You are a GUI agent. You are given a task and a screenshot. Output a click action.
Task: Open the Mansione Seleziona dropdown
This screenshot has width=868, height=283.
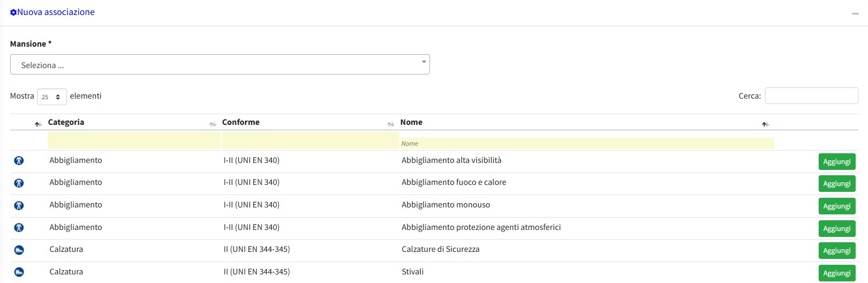(x=220, y=64)
